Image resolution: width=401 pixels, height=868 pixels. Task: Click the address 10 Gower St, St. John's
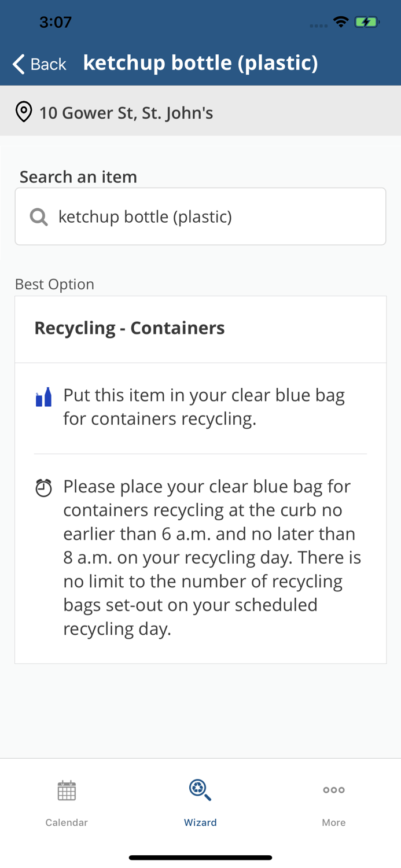click(x=126, y=113)
